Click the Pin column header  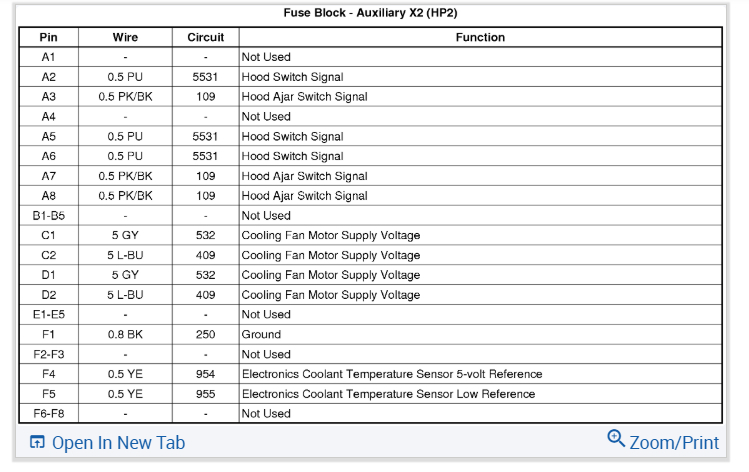click(x=49, y=37)
